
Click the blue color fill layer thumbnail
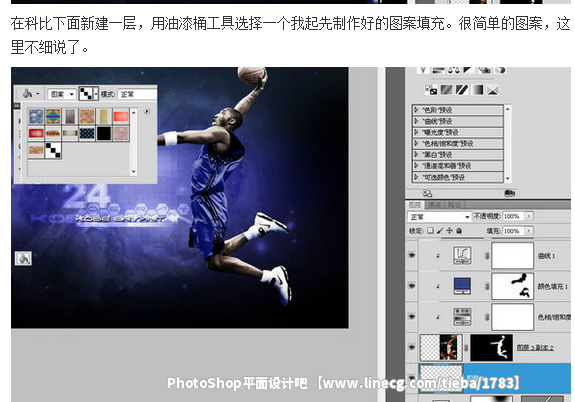[x=462, y=286]
